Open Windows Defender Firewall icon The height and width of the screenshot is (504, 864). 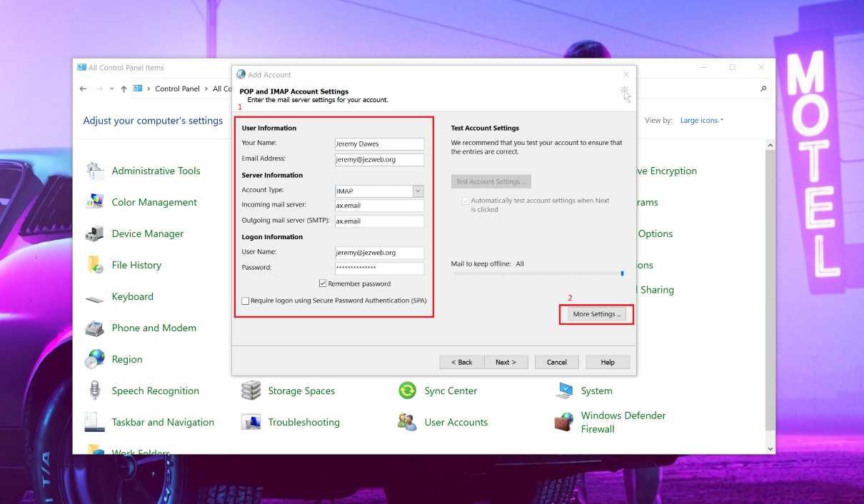pyautogui.click(x=564, y=423)
